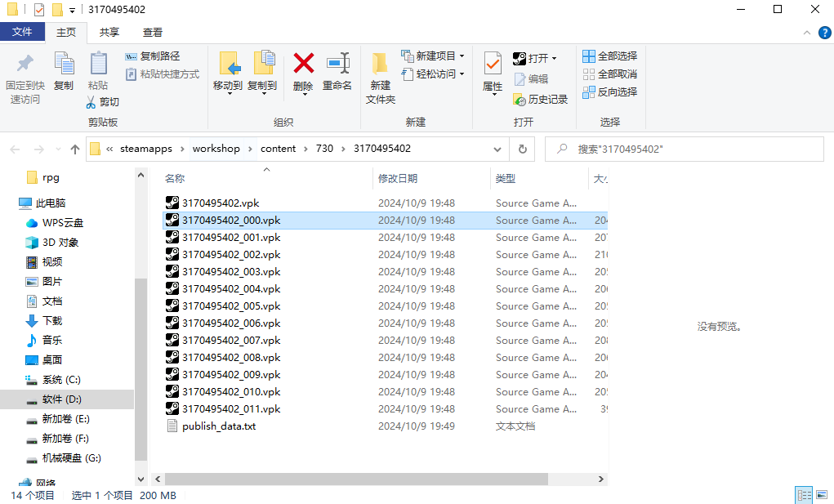Click the Pin to Quick Access icon

pos(25,65)
